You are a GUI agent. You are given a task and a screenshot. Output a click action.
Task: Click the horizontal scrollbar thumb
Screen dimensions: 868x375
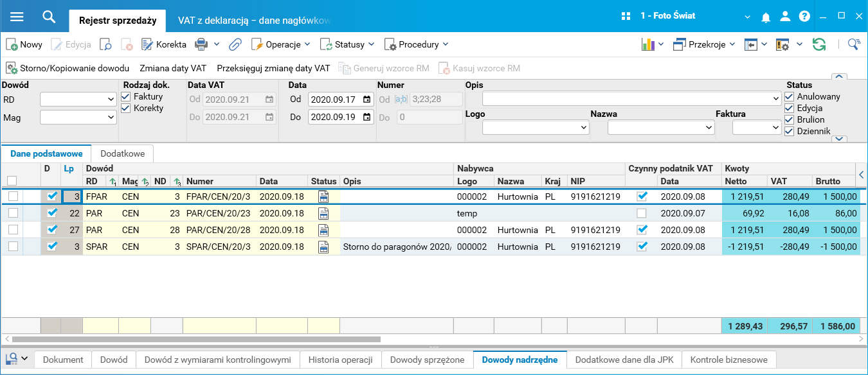click(196, 338)
